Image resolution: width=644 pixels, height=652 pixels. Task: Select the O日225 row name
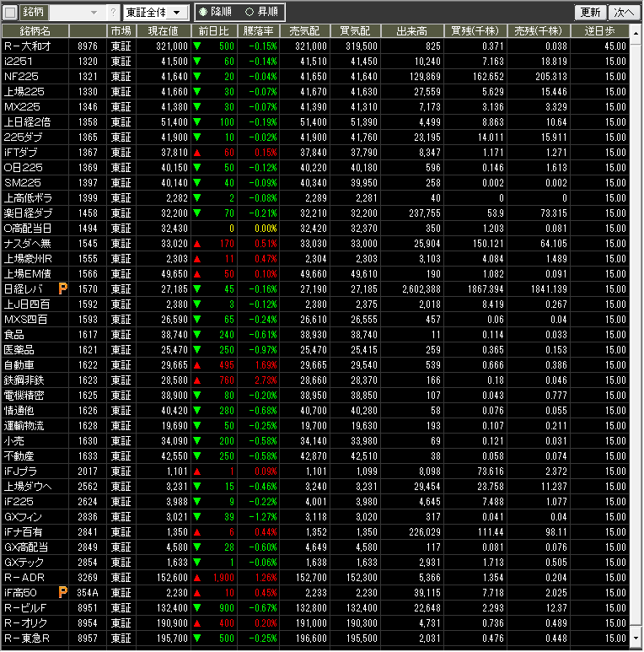(x=24, y=167)
